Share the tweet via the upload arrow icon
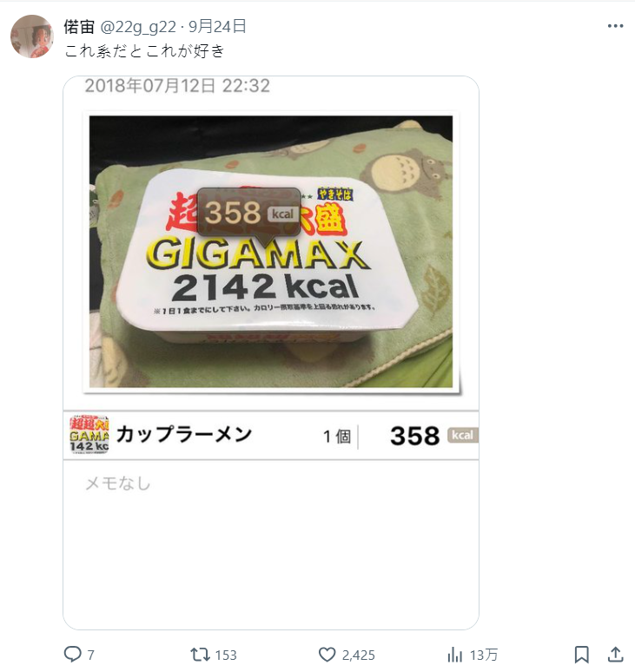Screen dimensions: 635x672 point(616,655)
